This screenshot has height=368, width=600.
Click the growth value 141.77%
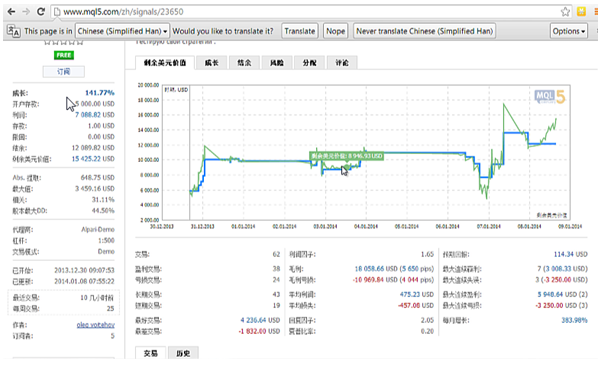(99, 93)
